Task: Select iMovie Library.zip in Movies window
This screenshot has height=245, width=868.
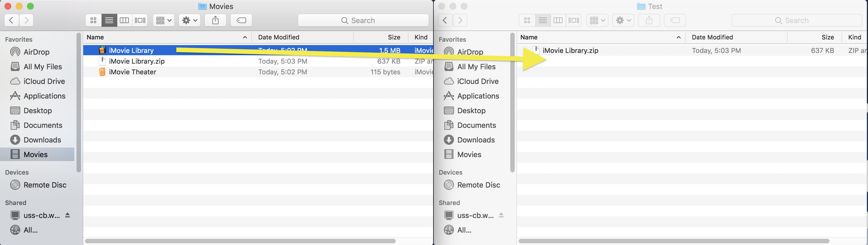Action: [258, 61]
